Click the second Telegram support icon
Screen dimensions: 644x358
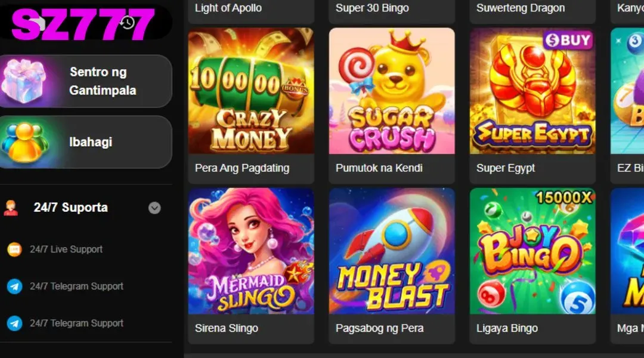[x=14, y=323]
